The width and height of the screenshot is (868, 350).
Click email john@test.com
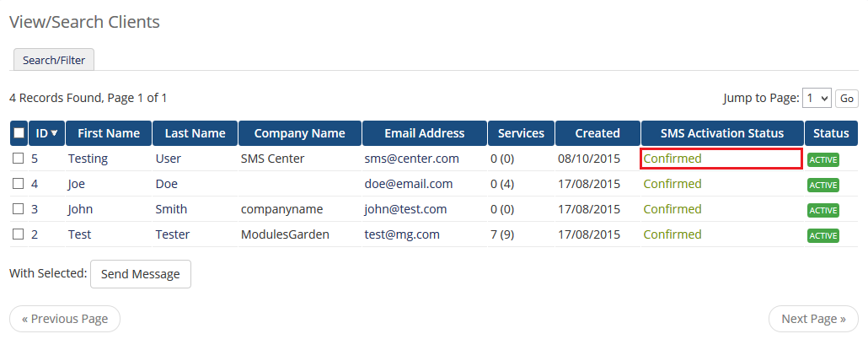(x=405, y=209)
